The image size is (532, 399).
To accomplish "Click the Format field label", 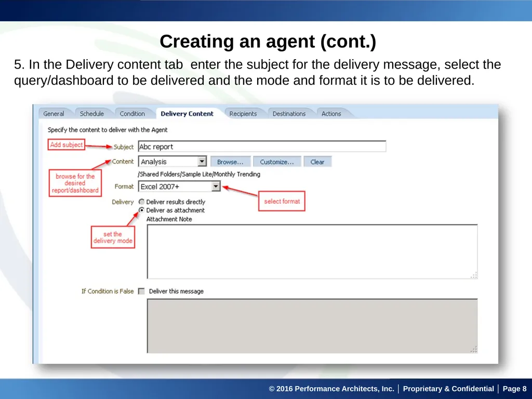I will (x=124, y=187).
